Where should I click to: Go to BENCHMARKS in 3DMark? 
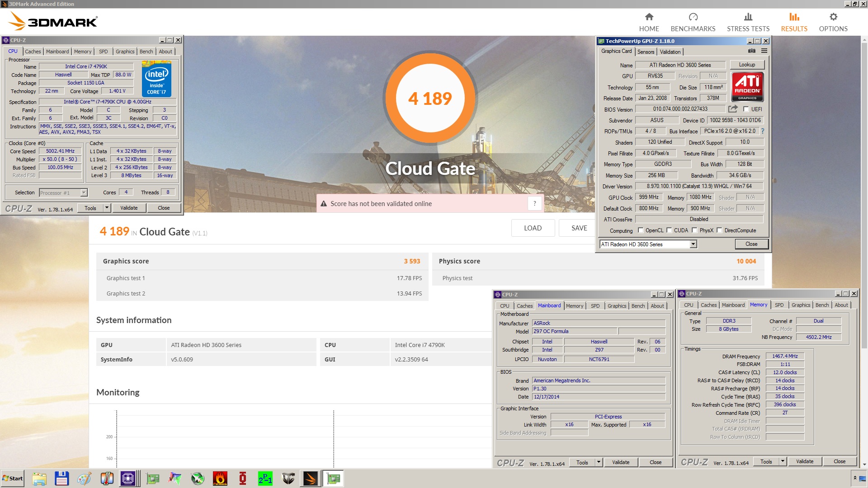click(693, 22)
